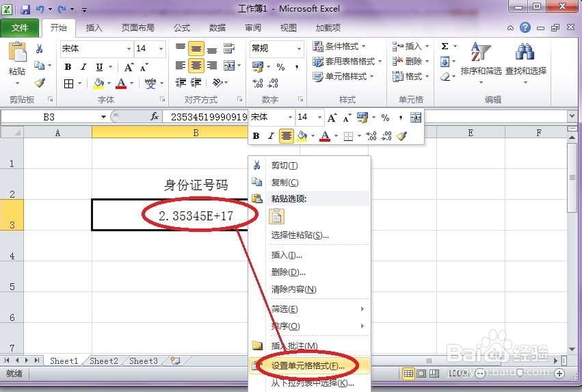This screenshot has width=582, height=392.
Task: Toggle align text left in ribbon
Action: 181,66
